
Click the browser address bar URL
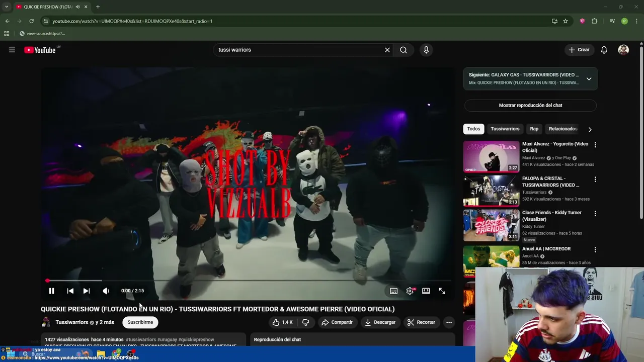132,21
